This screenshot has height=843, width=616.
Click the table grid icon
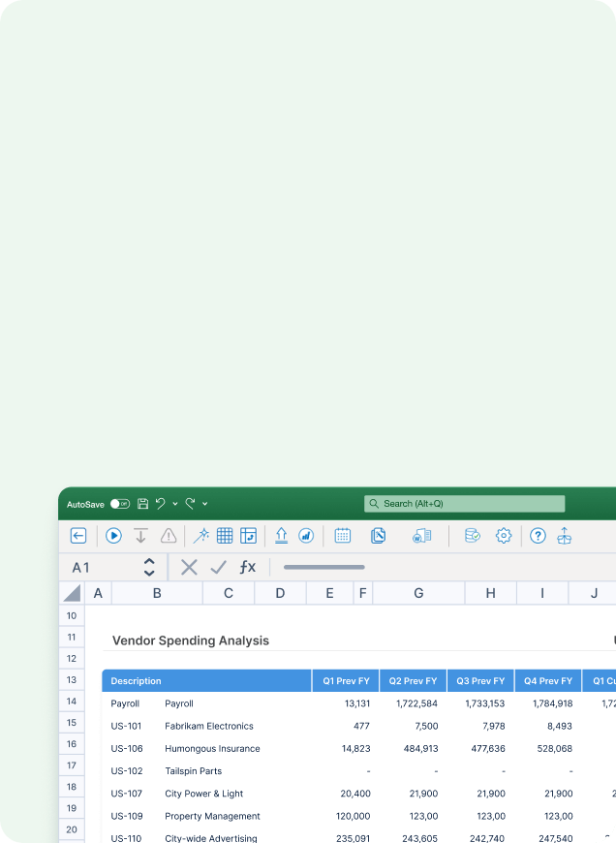[x=225, y=536]
